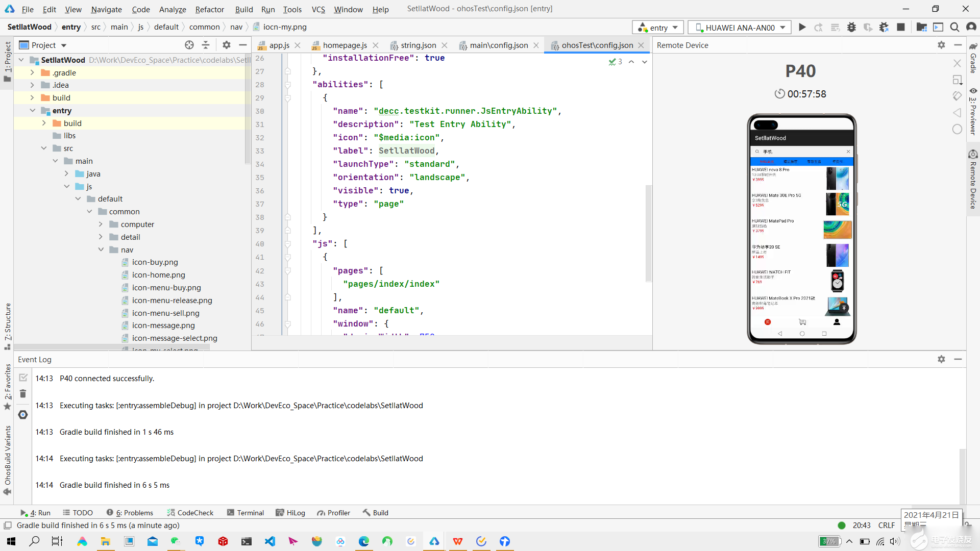Open the Build menu
Screen dimensions: 980x551
click(x=244, y=9)
